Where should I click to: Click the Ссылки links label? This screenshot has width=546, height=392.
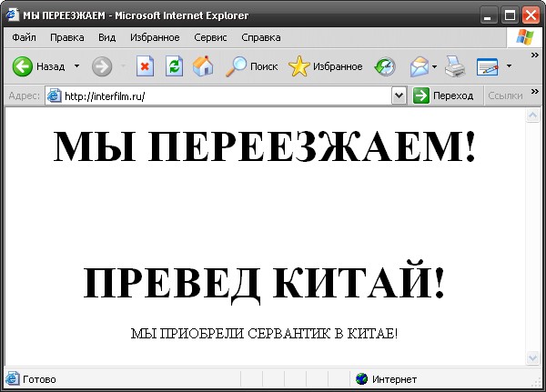coord(505,95)
